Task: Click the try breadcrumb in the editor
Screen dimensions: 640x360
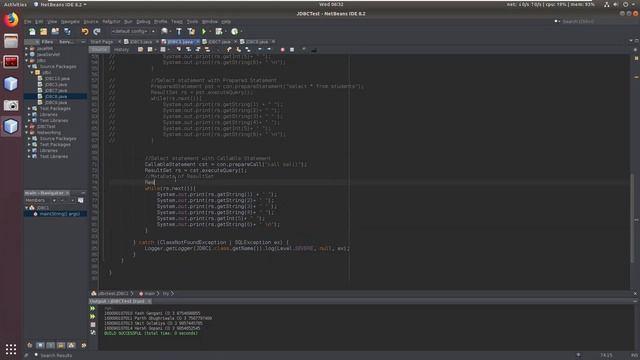Action: pyautogui.click(x=166, y=293)
